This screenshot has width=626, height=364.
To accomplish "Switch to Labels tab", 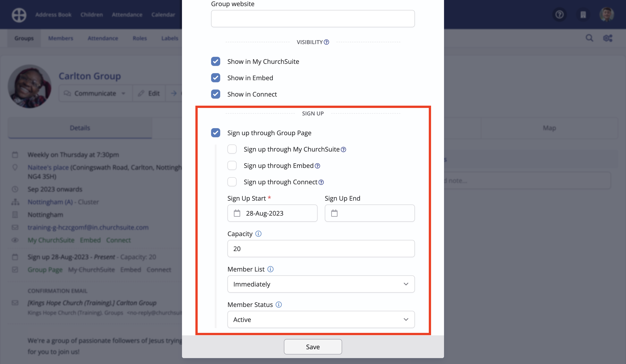I will tap(170, 38).
